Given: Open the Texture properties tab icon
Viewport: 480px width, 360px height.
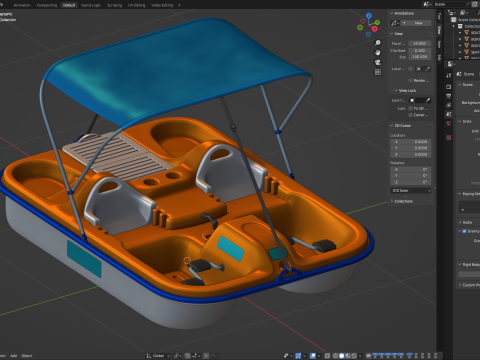Looking at the screenshot, I should pos(449,137).
